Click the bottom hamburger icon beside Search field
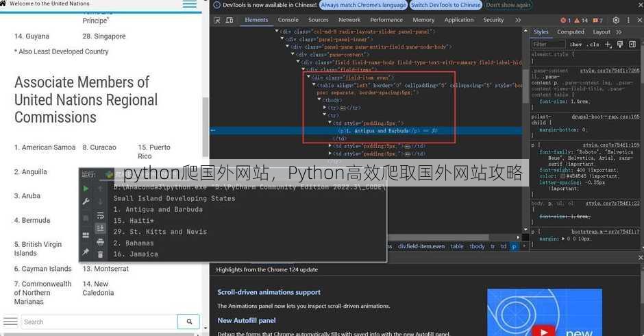Screen dimensions: 644x336 10,321
